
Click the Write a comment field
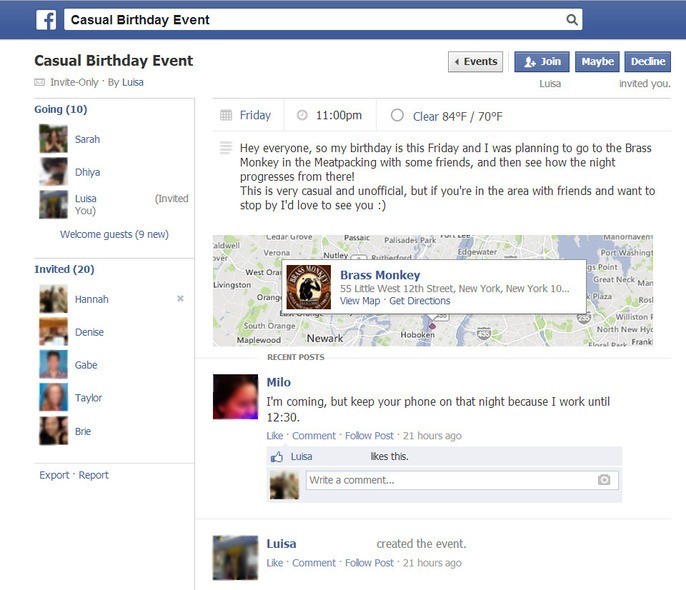point(462,480)
